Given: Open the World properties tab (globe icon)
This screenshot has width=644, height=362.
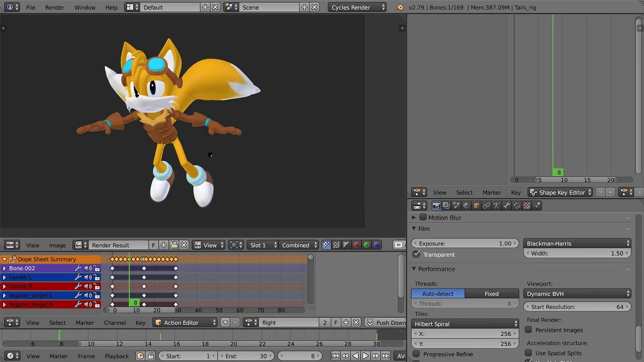Looking at the screenshot, I should [x=466, y=206].
